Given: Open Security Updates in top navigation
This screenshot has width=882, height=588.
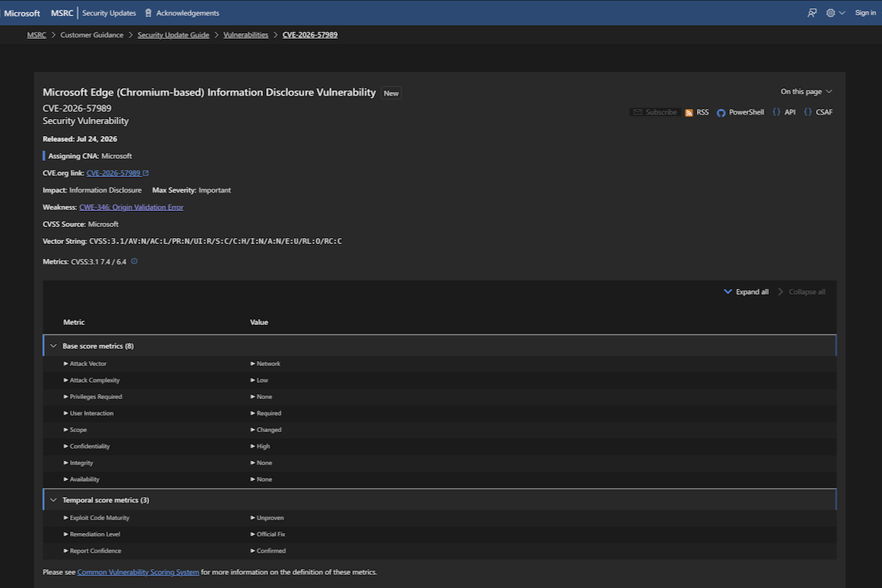Looking at the screenshot, I should 109,12.
